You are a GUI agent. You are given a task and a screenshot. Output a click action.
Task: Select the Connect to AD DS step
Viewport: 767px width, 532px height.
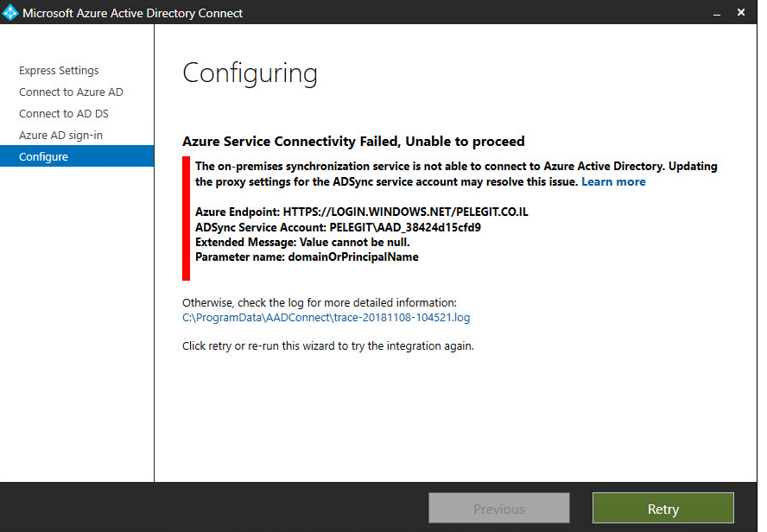click(64, 113)
